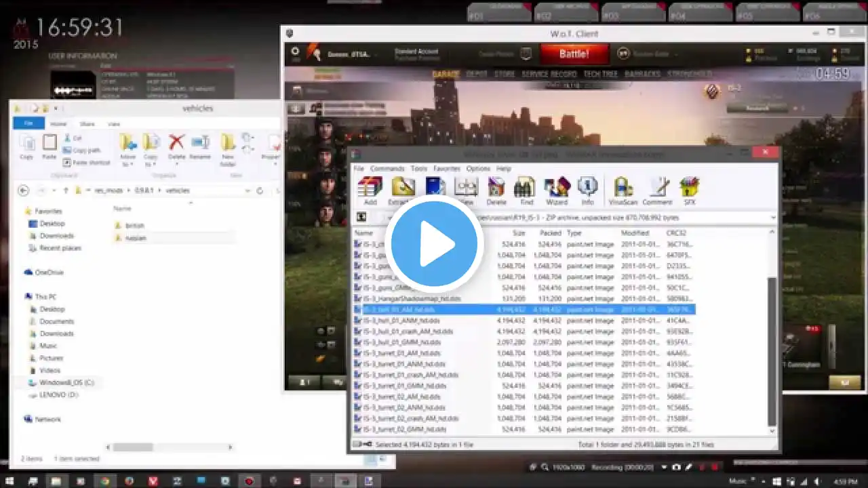The width and height of the screenshot is (868, 488).
Task: Go back in File Explorer
Action: [23, 190]
